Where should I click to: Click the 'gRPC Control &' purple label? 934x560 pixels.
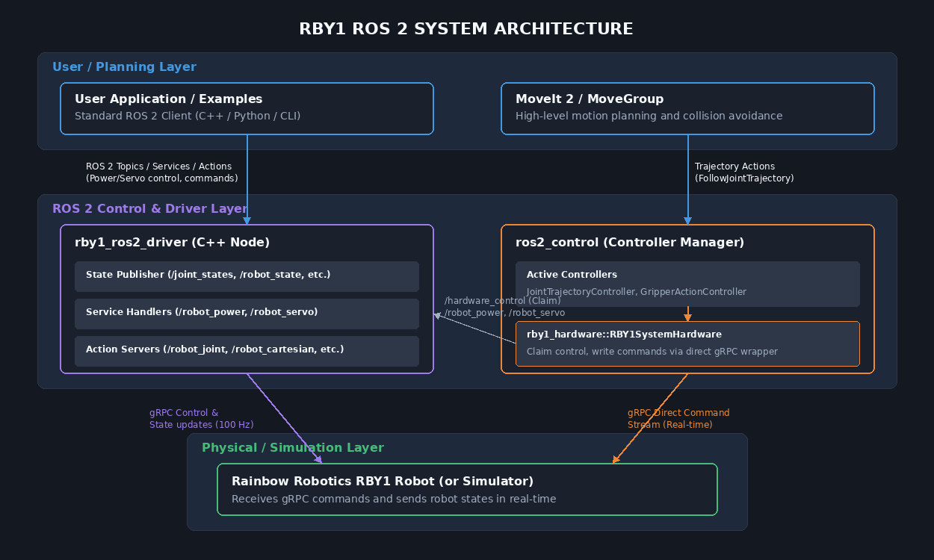(x=184, y=413)
